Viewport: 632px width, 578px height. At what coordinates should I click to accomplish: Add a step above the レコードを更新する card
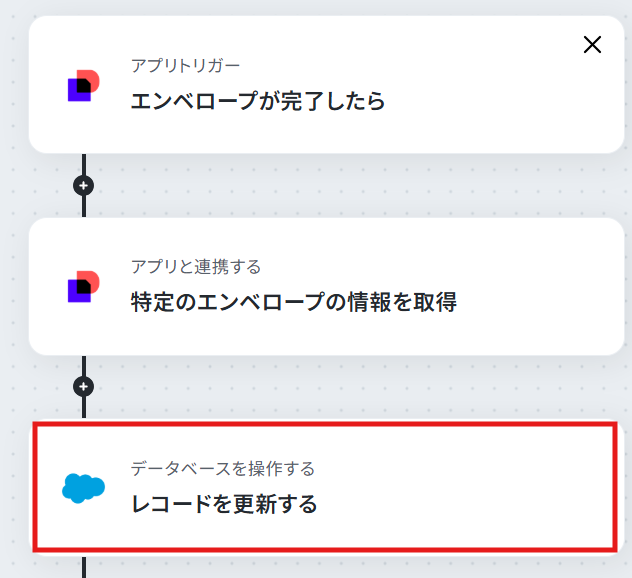[83, 387]
